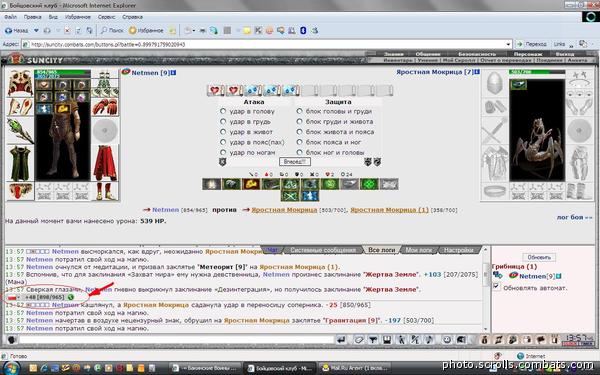The image size is (600, 375).
Task: Toggle the "Обновлять автомат." checkbox
Action: click(x=496, y=287)
